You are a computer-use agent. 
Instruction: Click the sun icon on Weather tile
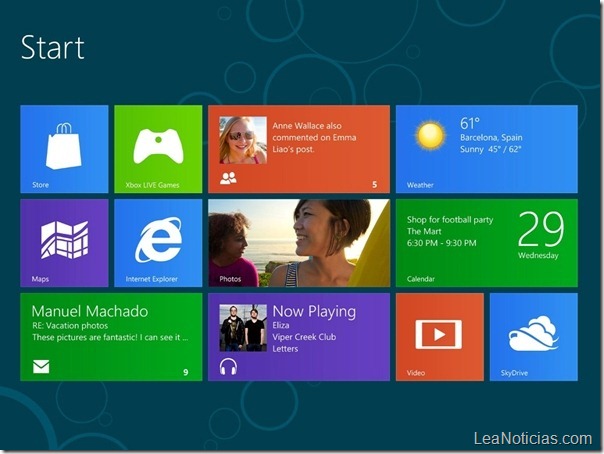click(430, 135)
